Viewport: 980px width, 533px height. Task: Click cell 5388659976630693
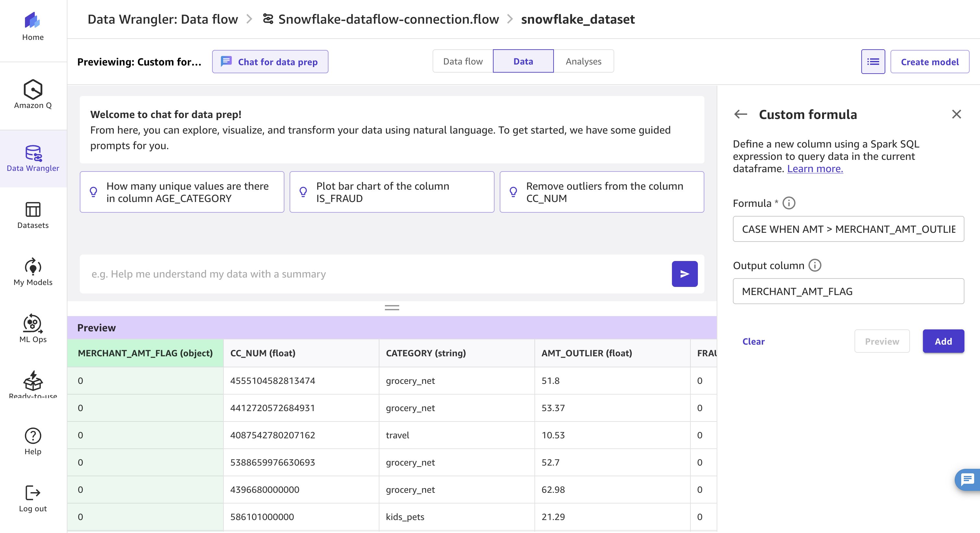(301, 462)
